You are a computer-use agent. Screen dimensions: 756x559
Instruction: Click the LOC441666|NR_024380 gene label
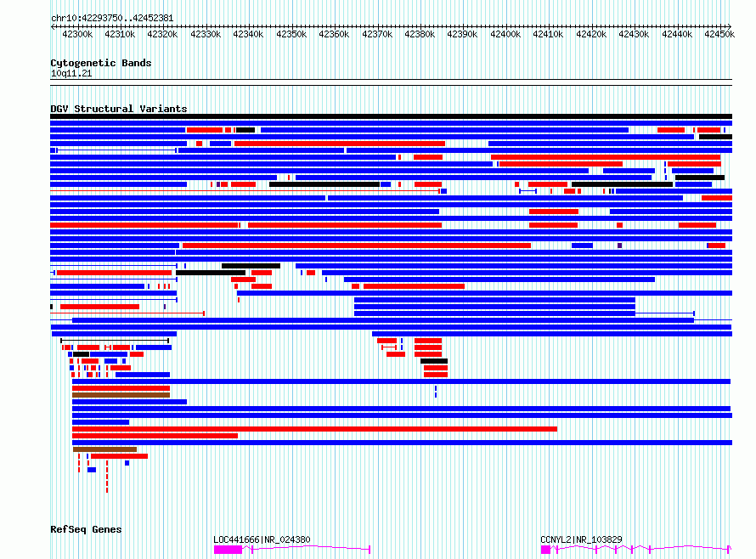point(262,539)
